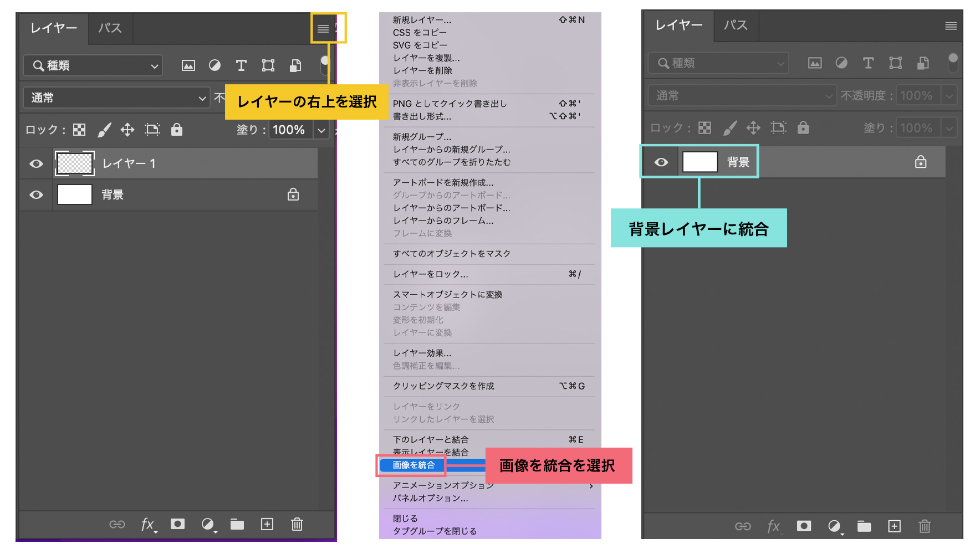Choose CSS をコピー menu item
This screenshot has height=554, width=980.
tap(420, 33)
